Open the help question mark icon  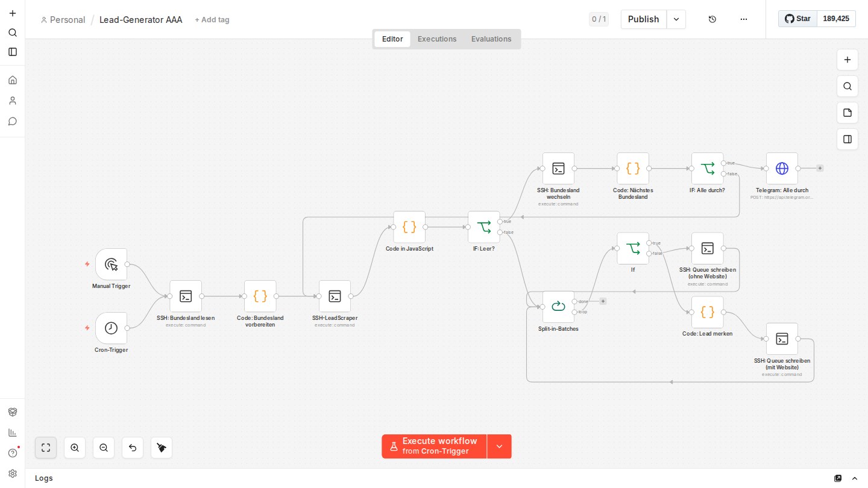[12, 453]
